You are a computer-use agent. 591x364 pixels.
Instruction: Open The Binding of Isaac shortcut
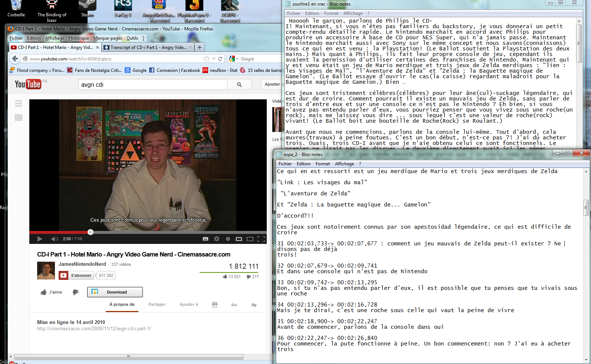pos(52,11)
